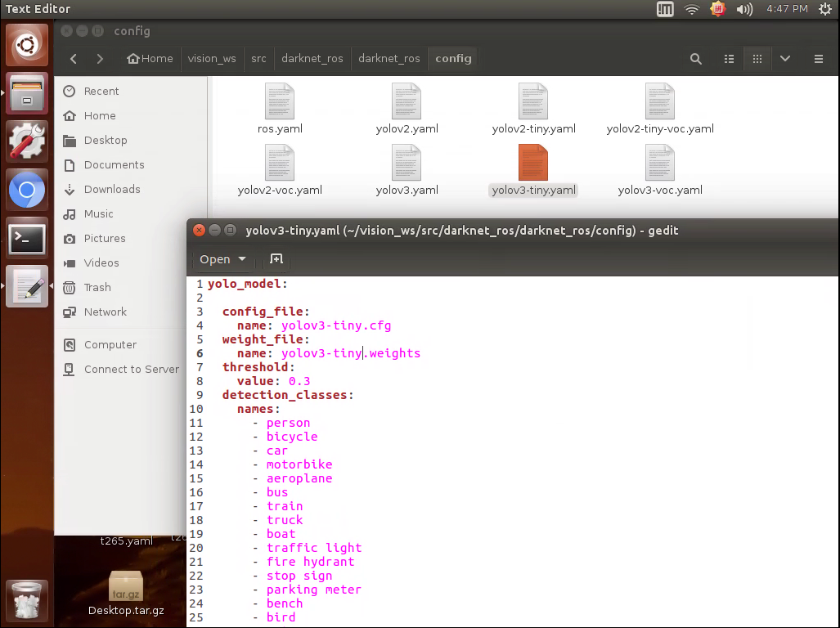The image size is (840, 628).
Task: Click the search icon in file manager
Action: pos(695,59)
